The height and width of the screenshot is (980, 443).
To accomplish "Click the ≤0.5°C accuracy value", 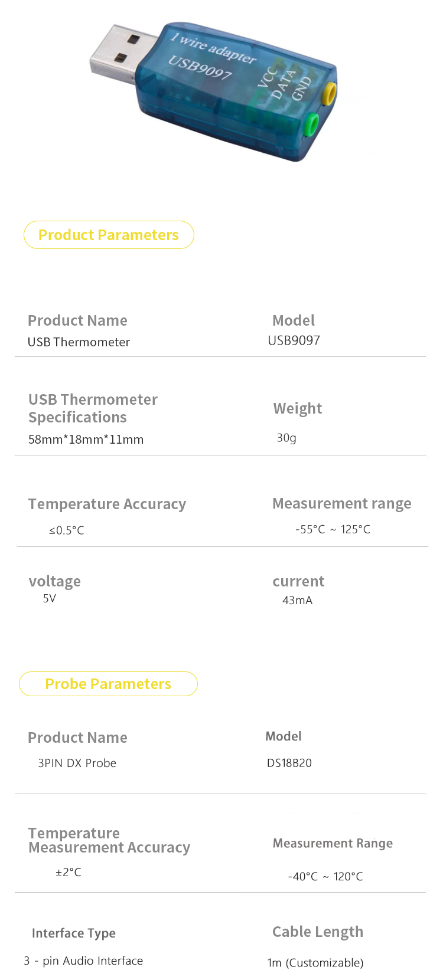I will (x=66, y=530).
